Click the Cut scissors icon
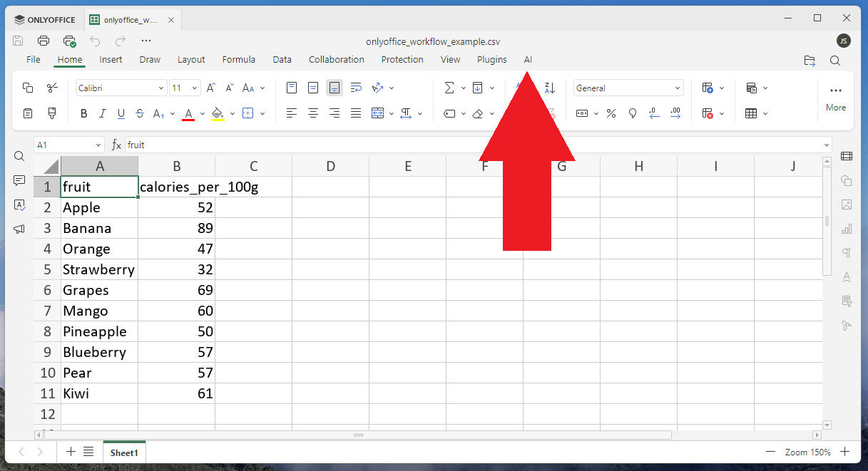 tap(52, 88)
